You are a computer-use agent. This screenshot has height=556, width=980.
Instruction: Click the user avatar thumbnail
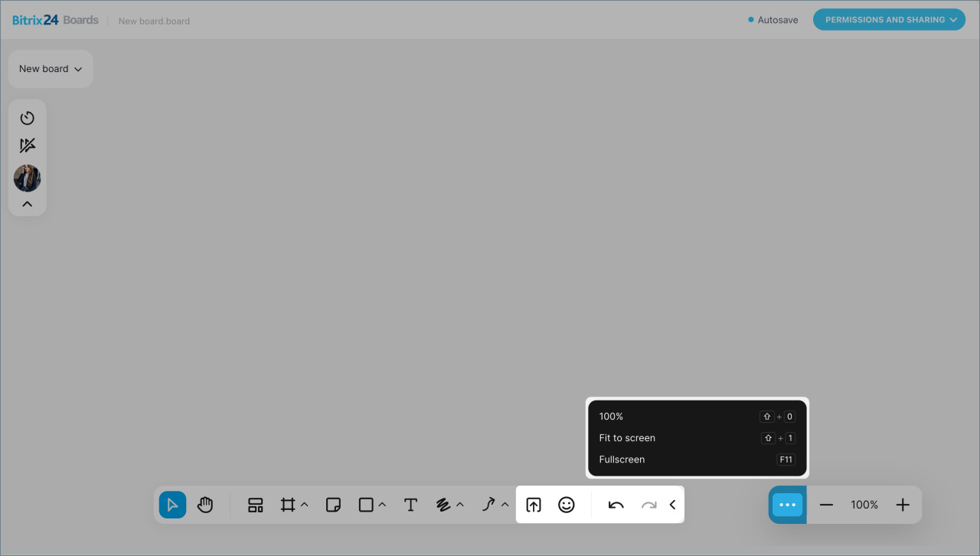click(28, 178)
